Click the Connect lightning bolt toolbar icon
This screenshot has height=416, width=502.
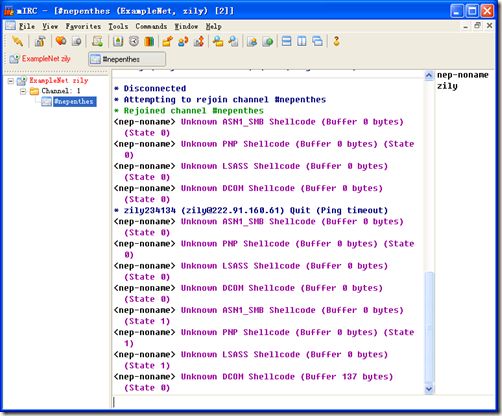click(x=17, y=41)
